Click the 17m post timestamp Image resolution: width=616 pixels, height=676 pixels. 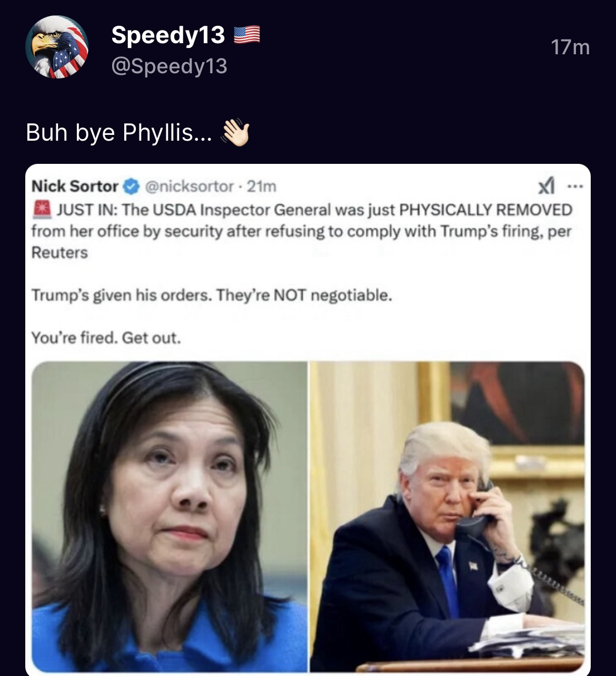click(570, 47)
